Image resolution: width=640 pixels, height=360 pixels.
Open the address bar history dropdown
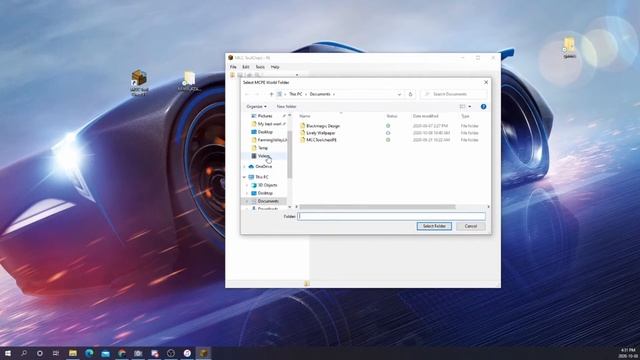(399, 94)
